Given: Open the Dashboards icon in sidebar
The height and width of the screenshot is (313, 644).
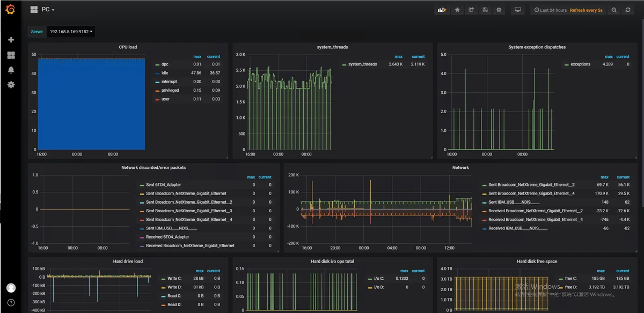Looking at the screenshot, I should 11,55.
